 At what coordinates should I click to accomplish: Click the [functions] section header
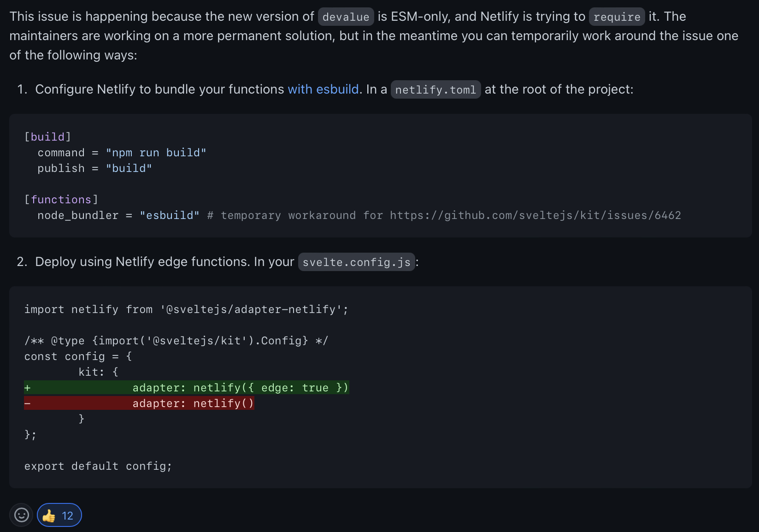[61, 200]
